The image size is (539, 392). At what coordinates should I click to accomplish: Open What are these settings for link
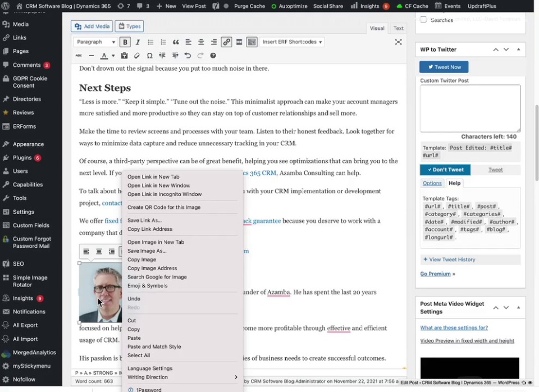click(454, 328)
